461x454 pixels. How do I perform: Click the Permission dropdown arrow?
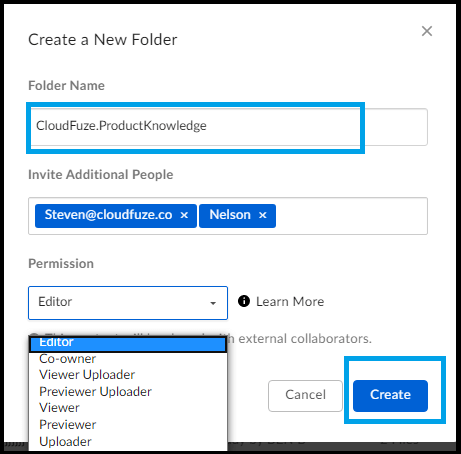213,303
